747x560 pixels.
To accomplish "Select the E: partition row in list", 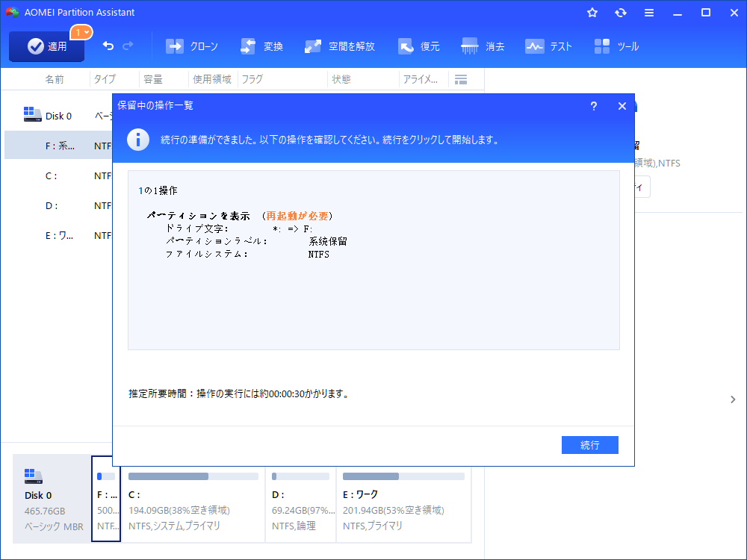I will [x=58, y=235].
